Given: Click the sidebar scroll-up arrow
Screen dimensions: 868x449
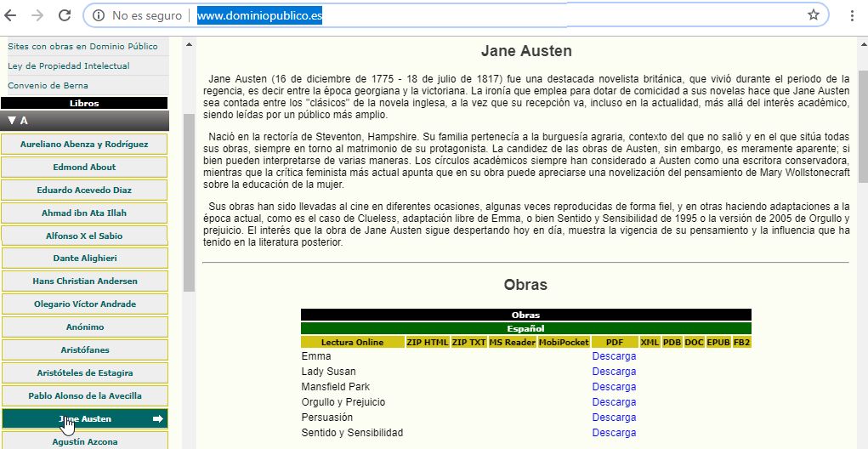Looking at the screenshot, I should click(x=189, y=44).
